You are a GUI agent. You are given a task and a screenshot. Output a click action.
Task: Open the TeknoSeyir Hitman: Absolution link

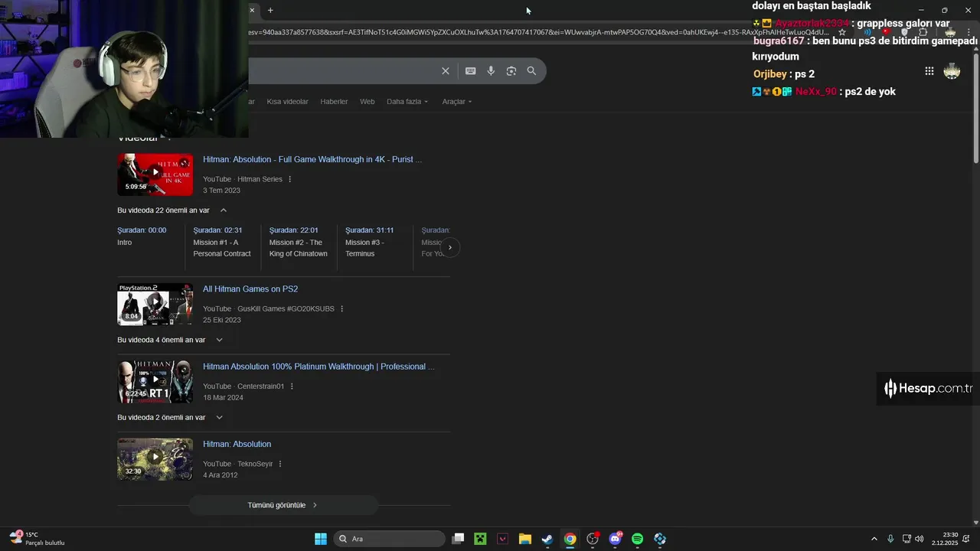(x=237, y=444)
